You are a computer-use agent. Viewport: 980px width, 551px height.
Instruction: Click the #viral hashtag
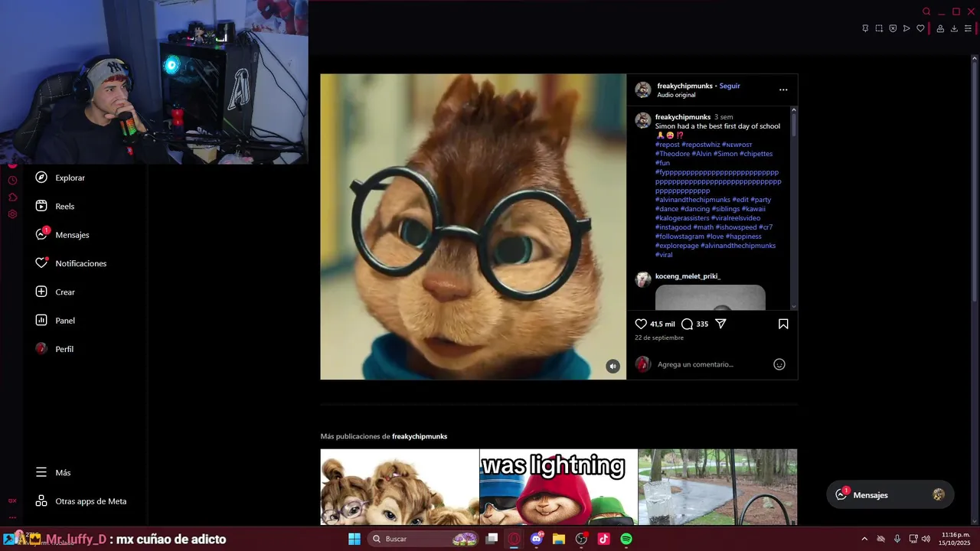point(664,255)
